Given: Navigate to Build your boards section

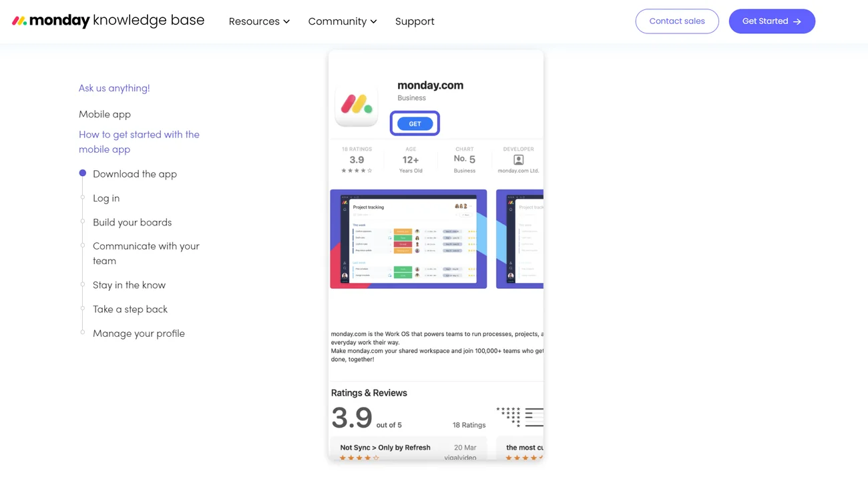Looking at the screenshot, I should click(x=132, y=222).
